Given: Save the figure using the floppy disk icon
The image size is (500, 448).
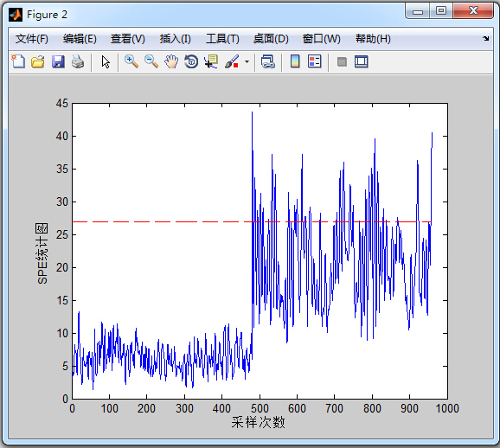Looking at the screenshot, I should tap(58, 61).
